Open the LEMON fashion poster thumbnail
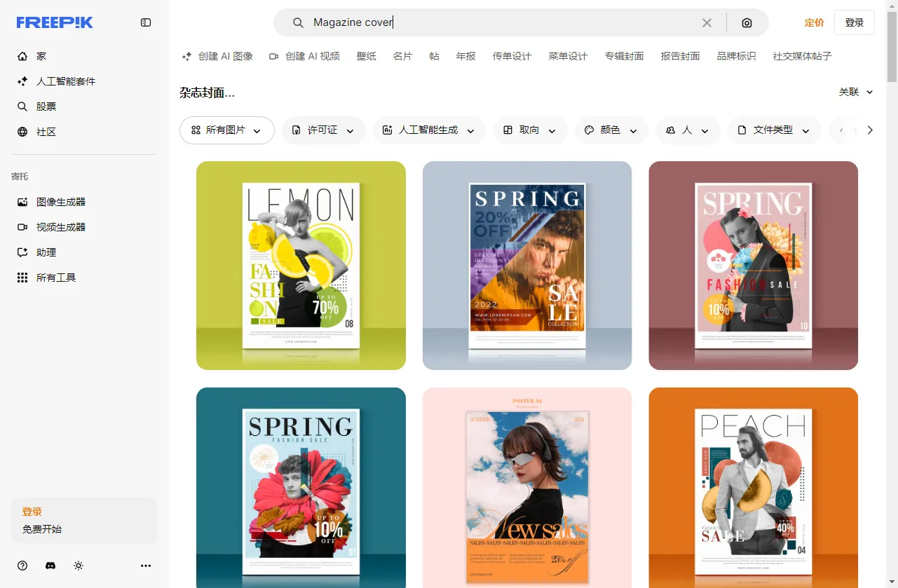Screen dimensions: 898x588 [x=301, y=266]
